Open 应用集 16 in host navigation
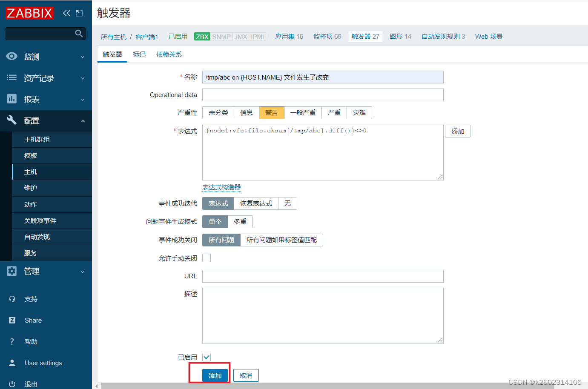 [289, 37]
